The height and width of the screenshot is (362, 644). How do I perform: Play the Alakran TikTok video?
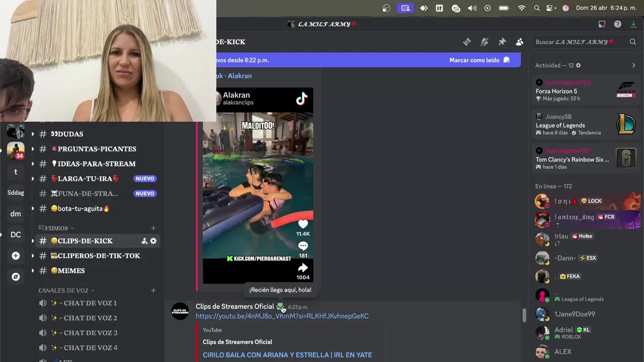click(x=258, y=186)
